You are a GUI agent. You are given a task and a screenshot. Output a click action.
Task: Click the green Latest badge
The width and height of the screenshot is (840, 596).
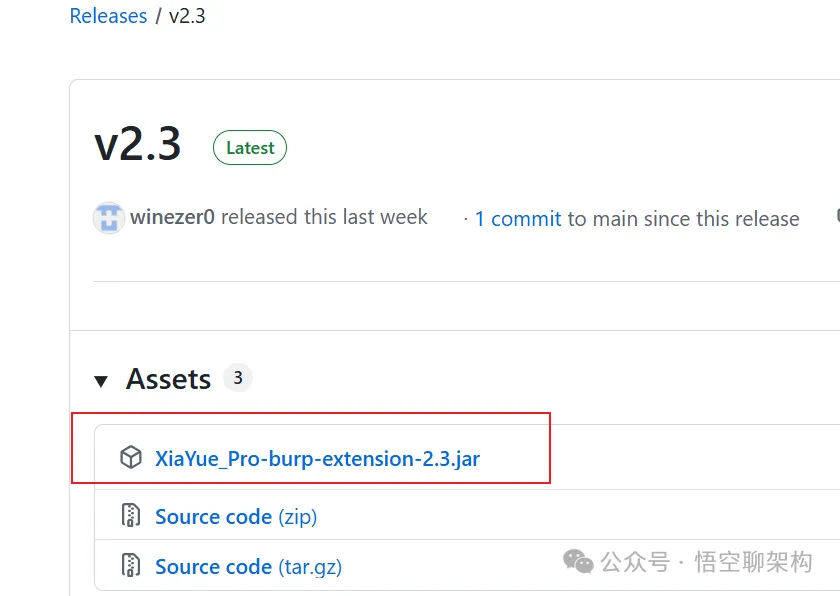coord(250,148)
